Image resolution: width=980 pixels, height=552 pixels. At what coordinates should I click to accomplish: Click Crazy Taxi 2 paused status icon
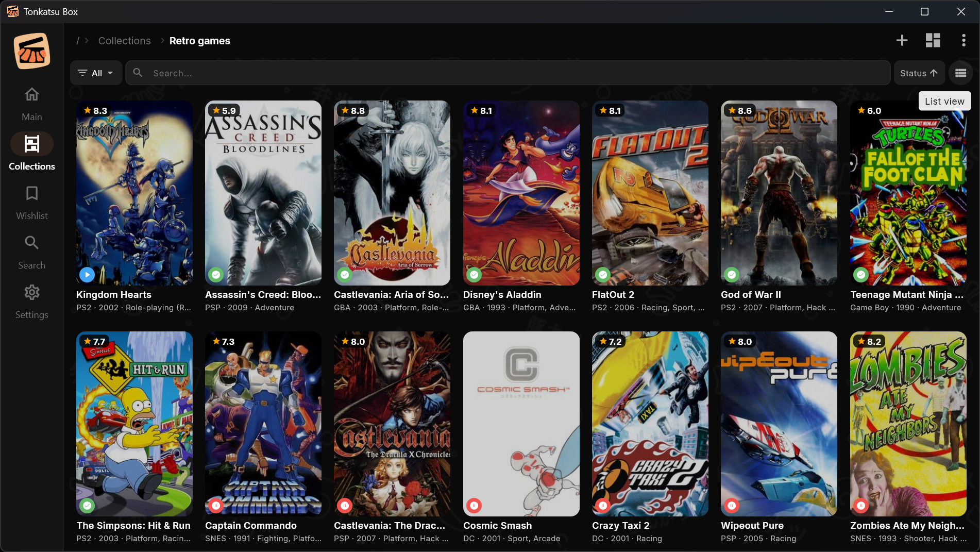[603, 506]
